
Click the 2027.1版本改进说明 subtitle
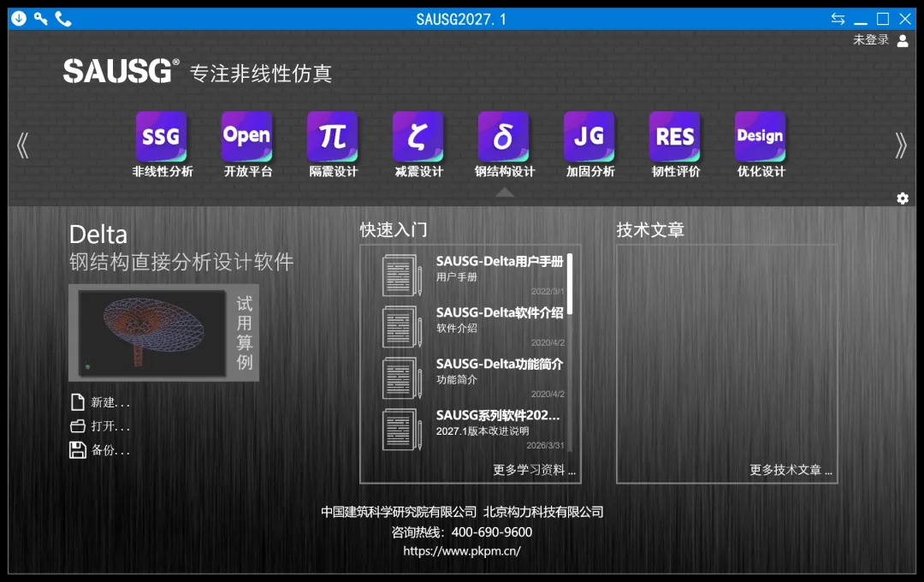pyautogui.click(x=482, y=431)
